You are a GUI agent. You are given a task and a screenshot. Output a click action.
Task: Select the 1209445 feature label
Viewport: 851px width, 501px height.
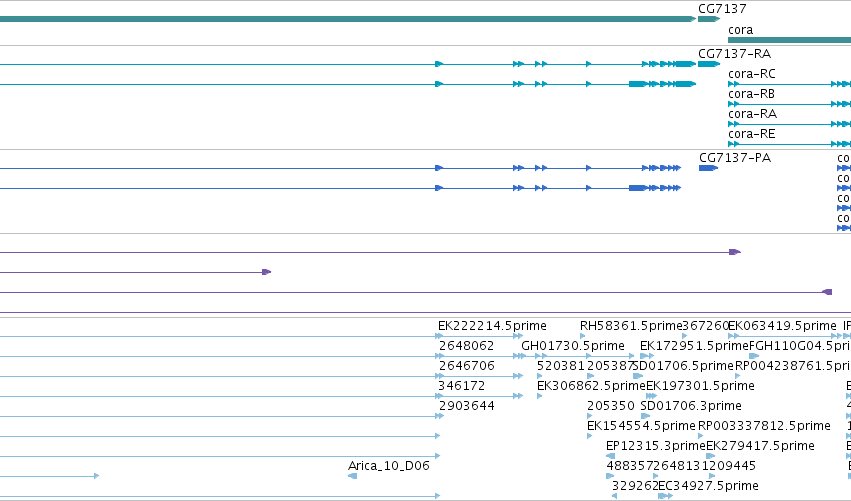click(x=729, y=466)
